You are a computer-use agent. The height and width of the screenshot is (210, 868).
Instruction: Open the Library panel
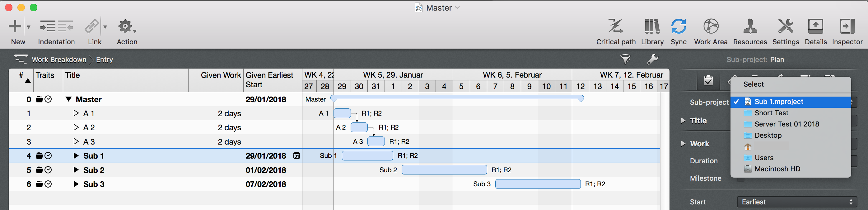coord(652,26)
